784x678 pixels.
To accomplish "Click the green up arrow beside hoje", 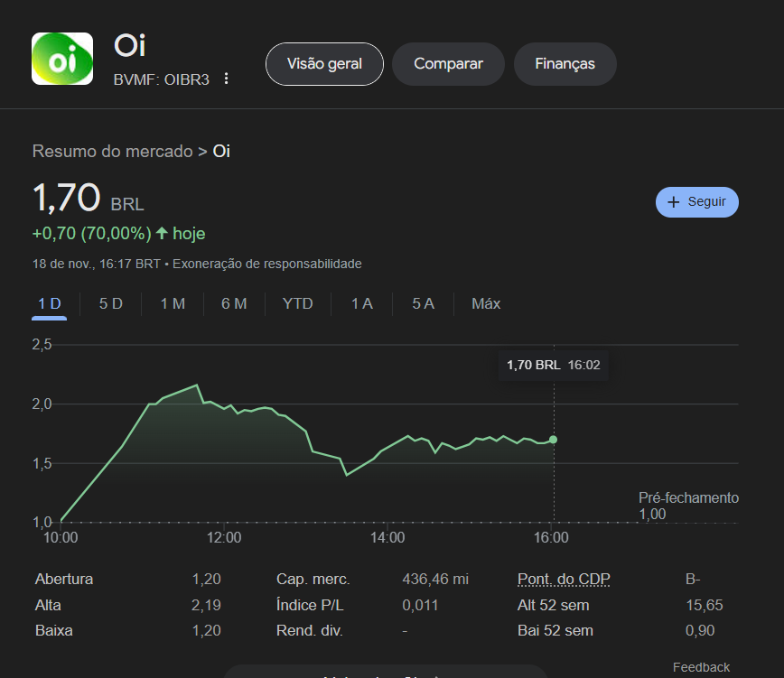I will pyautogui.click(x=162, y=233).
